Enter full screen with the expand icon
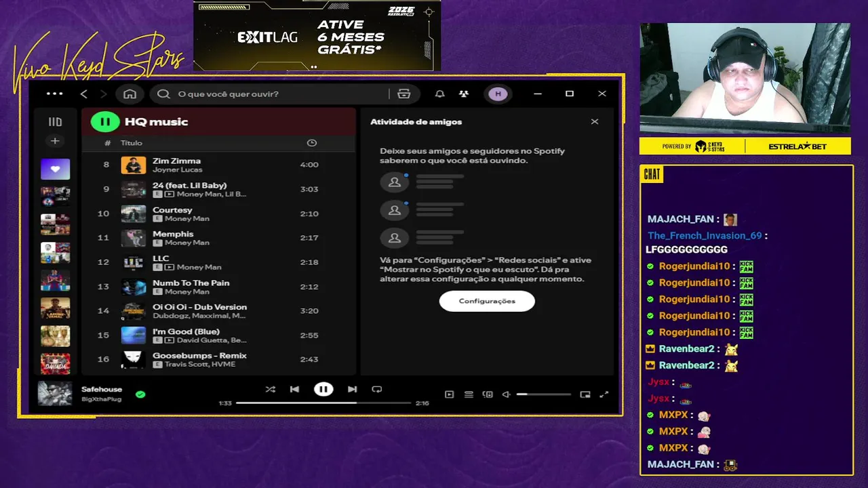Viewport: 868px width, 488px height. (x=604, y=394)
